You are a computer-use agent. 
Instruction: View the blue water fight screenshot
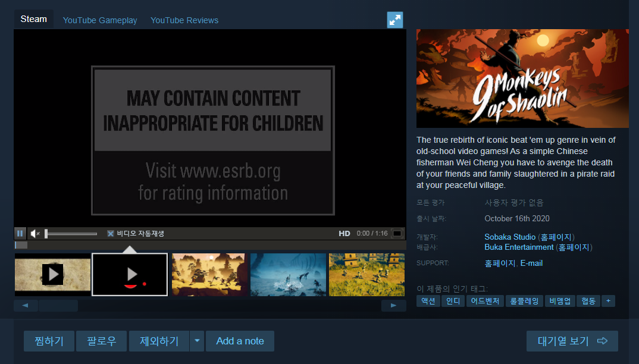288,275
